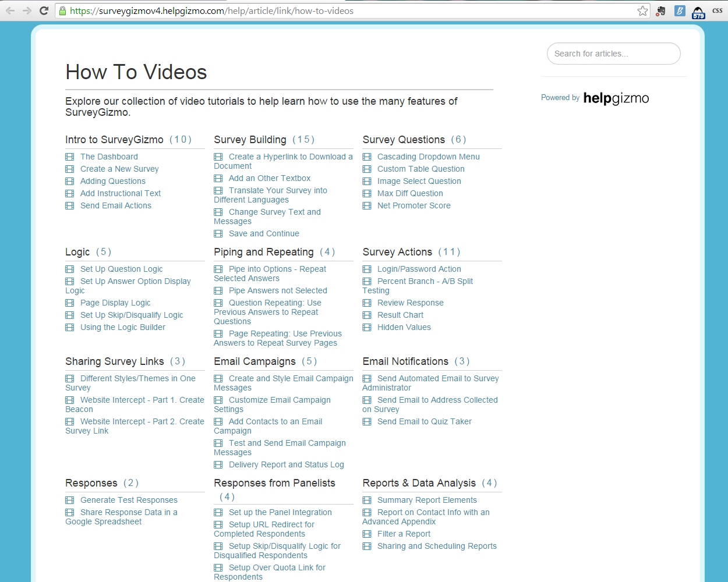Click the film icon beside Pipe Answers not Selected
Image resolution: width=728 pixels, height=582 pixels.
218,290
